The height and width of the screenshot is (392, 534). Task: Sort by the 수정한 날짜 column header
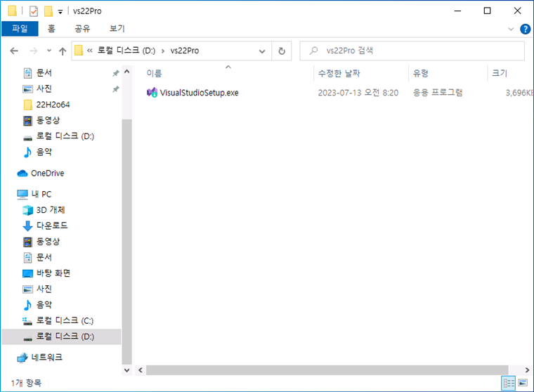339,74
